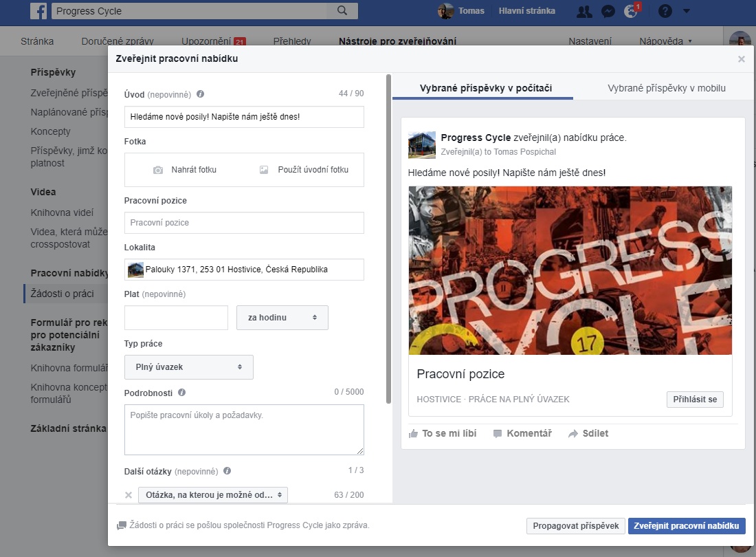Click Propagovat příspěvek button

pyautogui.click(x=576, y=525)
